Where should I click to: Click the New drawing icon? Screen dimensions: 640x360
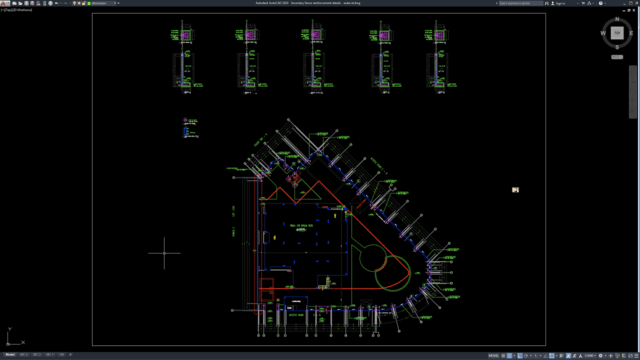[14, 3]
